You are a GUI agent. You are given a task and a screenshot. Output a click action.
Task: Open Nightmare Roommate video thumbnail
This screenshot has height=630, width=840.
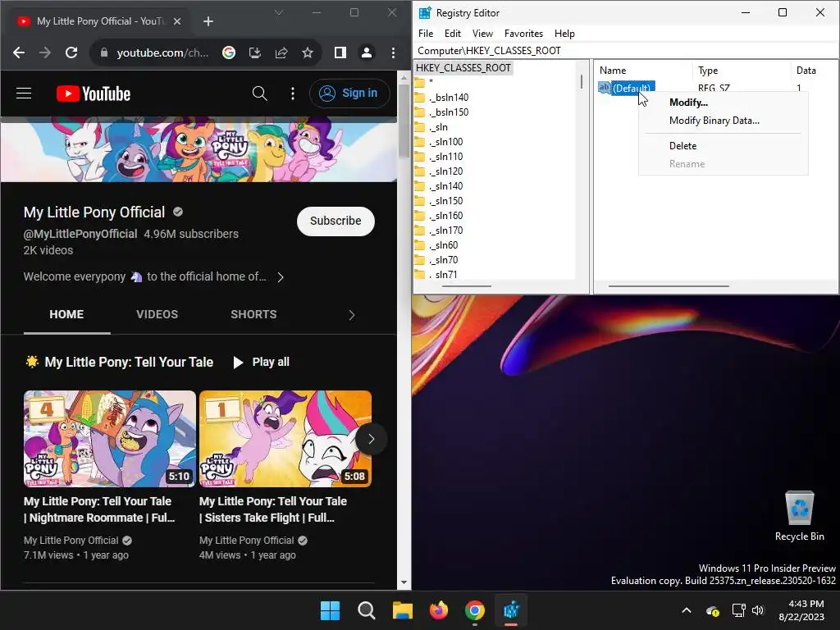110,438
